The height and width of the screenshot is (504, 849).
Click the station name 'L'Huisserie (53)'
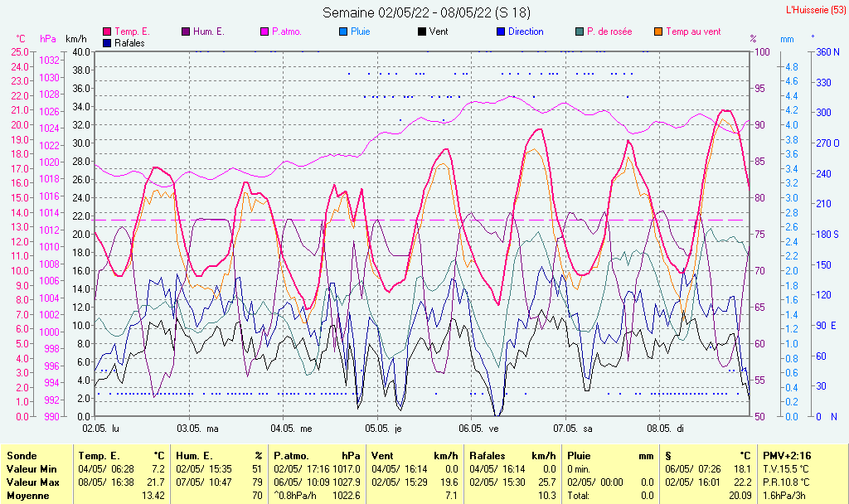click(x=815, y=10)
